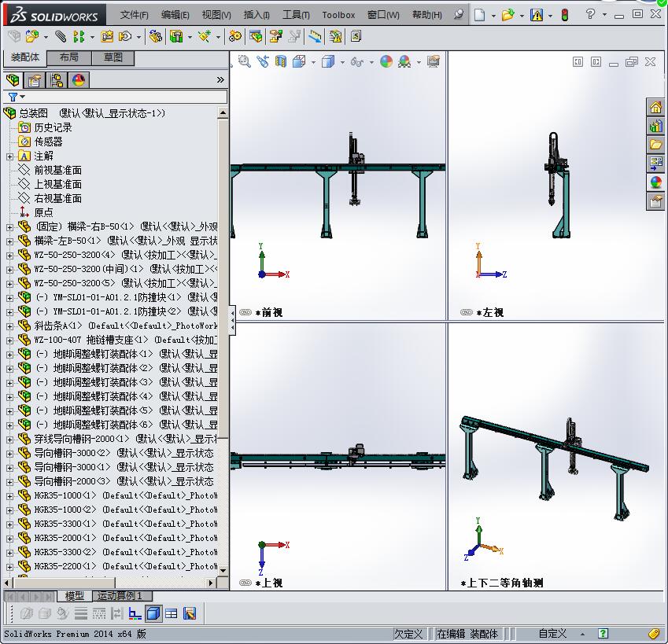
Task: Open the ConfigurationManager panel tab
Action: tap(56, 80)
